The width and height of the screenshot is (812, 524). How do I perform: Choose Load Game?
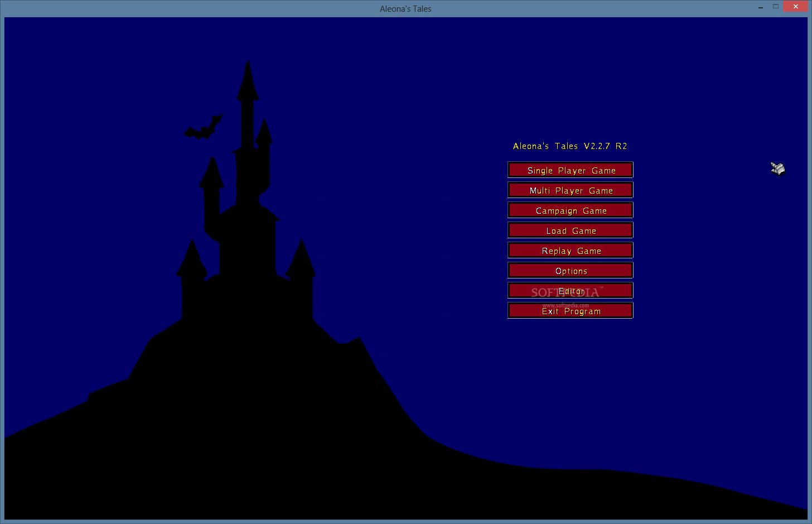point(571,230)
